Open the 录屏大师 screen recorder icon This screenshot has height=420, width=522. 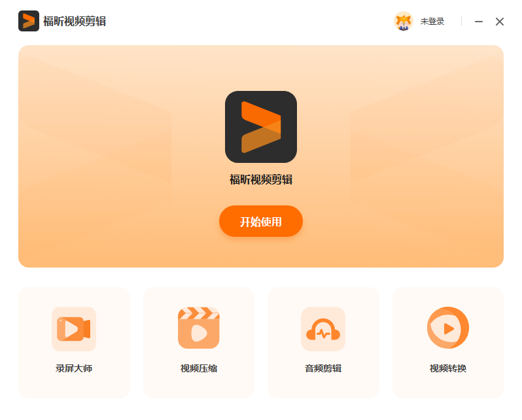pyautogui.click(x=74, y=329)
